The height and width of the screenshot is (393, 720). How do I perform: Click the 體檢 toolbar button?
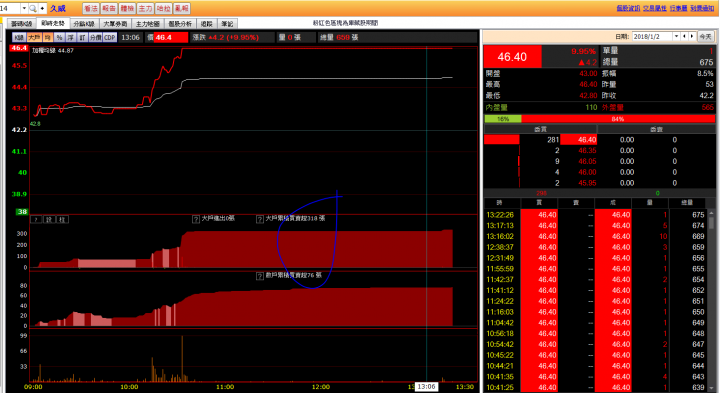click(x=127, y=8)
